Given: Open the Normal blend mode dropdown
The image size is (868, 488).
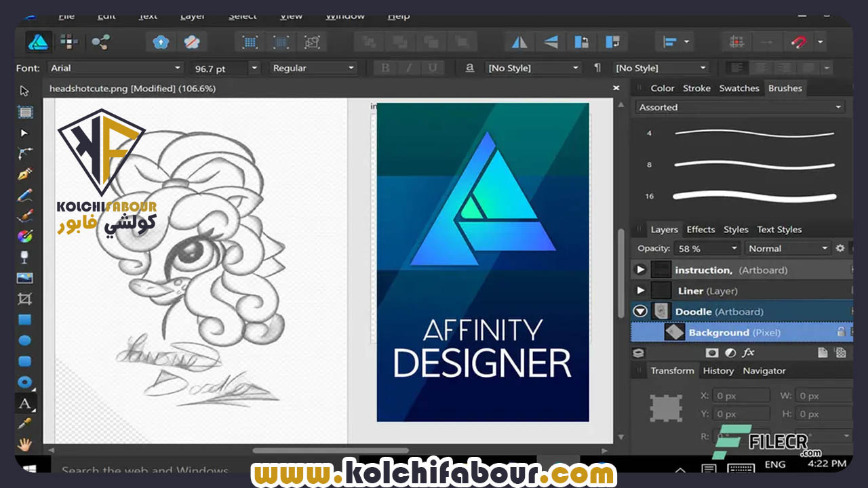Looking at the screenshot, I should click(788, 249).
